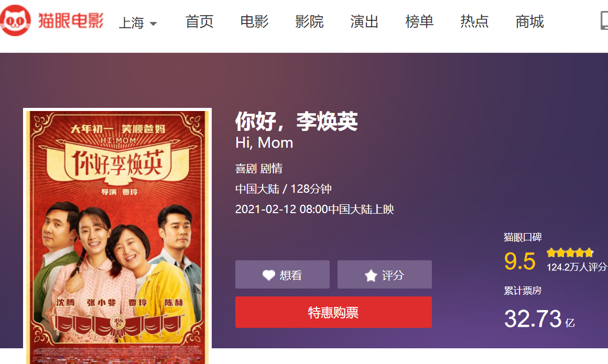Click the Maoyan cat logo icon
Viewport: 608px width, 364px height.
[16, 21]
